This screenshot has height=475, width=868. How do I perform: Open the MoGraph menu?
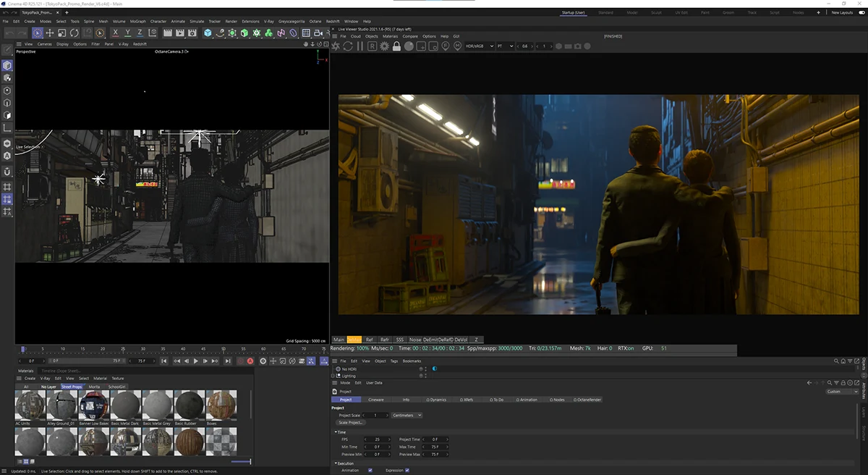pyautogui.click(x=137, y=21)
